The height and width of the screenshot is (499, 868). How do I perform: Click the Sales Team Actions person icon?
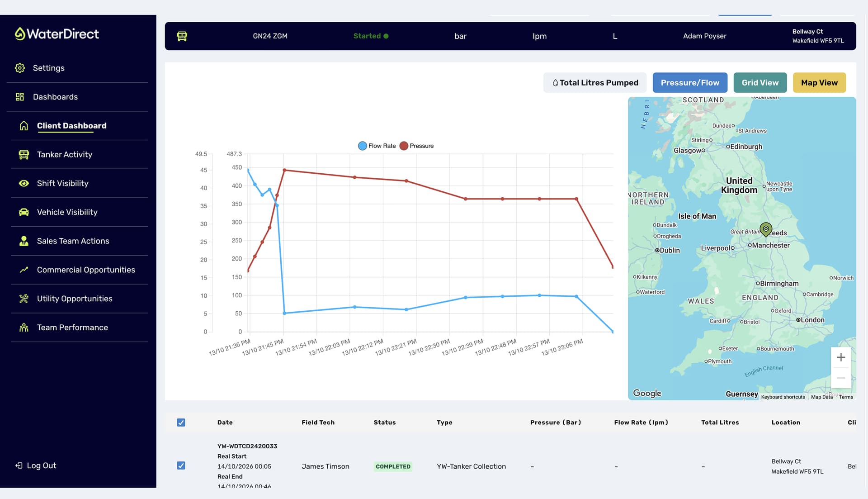coord(24,241)
